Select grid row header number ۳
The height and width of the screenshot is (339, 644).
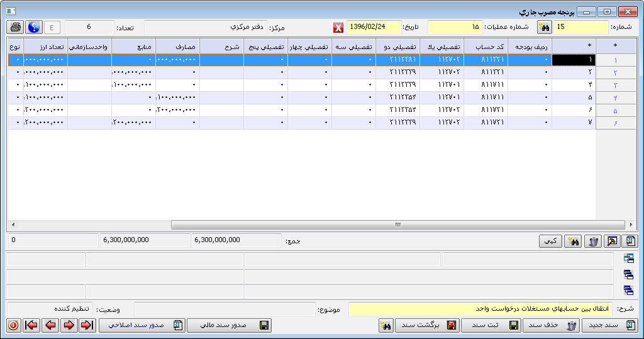coord(615,85)
